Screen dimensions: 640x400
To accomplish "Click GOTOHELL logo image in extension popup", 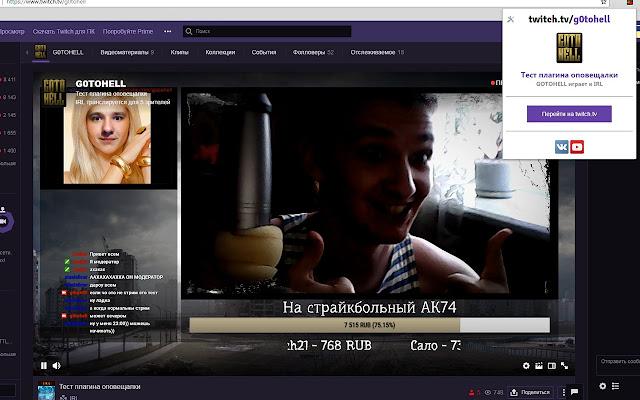I will click(569, 48).
